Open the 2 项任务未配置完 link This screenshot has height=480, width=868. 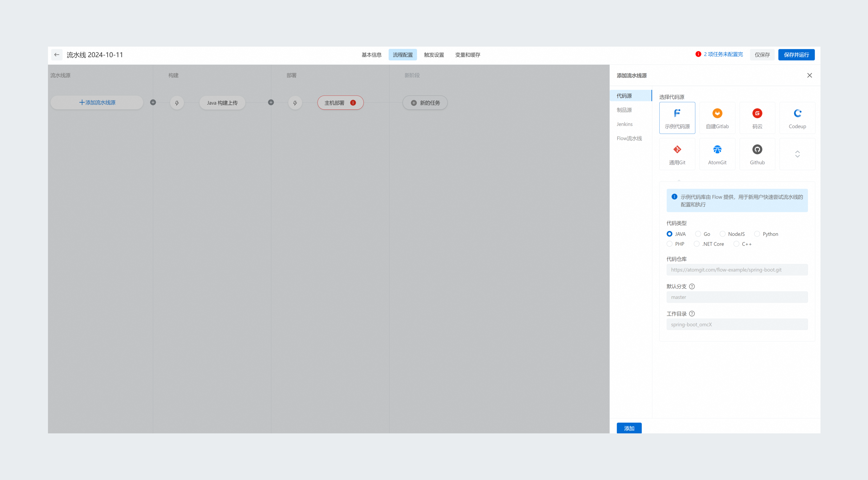[x=723, y=54]
